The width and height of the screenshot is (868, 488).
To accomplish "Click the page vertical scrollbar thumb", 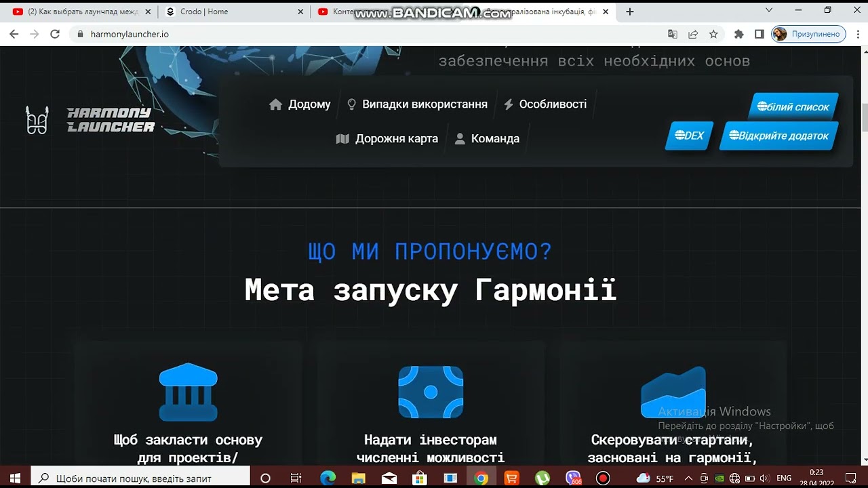I will click(864, 117).
